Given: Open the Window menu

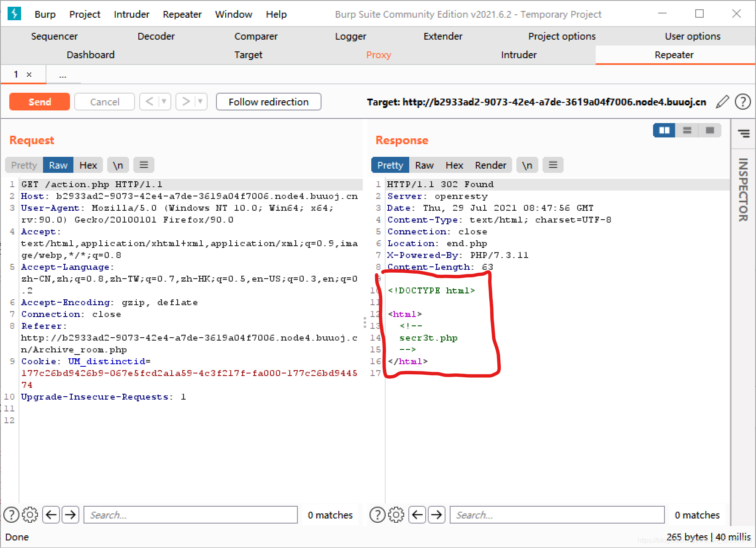Looking at the screenshot, I should click(234, 14).
